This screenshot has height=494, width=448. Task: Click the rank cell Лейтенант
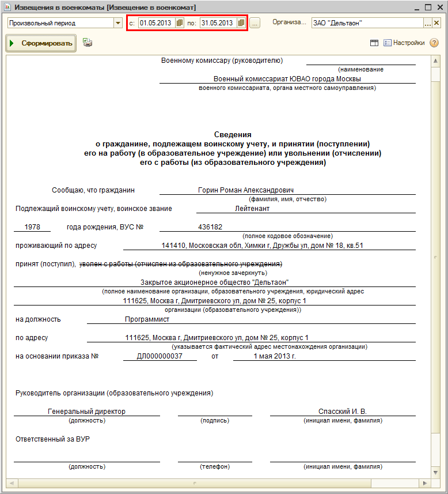[x=252, y=209]
